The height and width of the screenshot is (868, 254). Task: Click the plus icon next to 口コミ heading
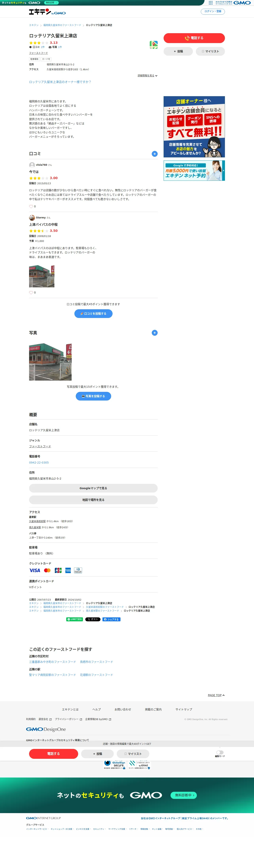[154, 154]
